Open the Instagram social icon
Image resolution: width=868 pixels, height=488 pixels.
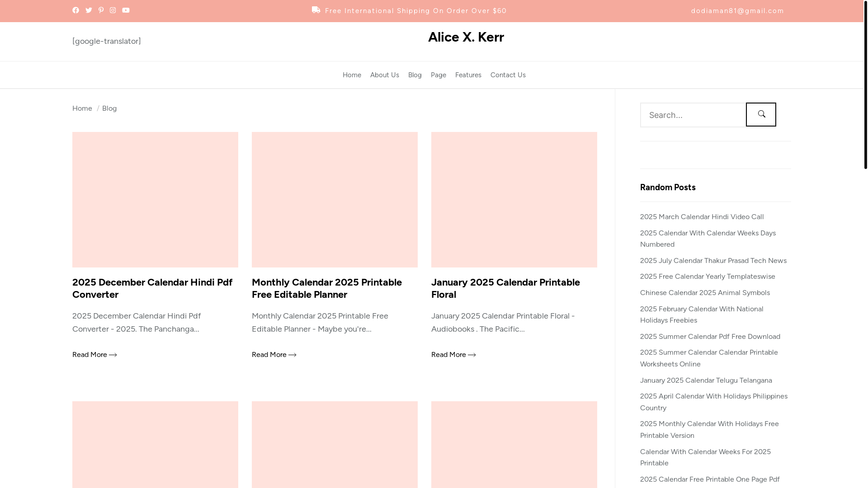pyautogui.click(x=113, y=10)
